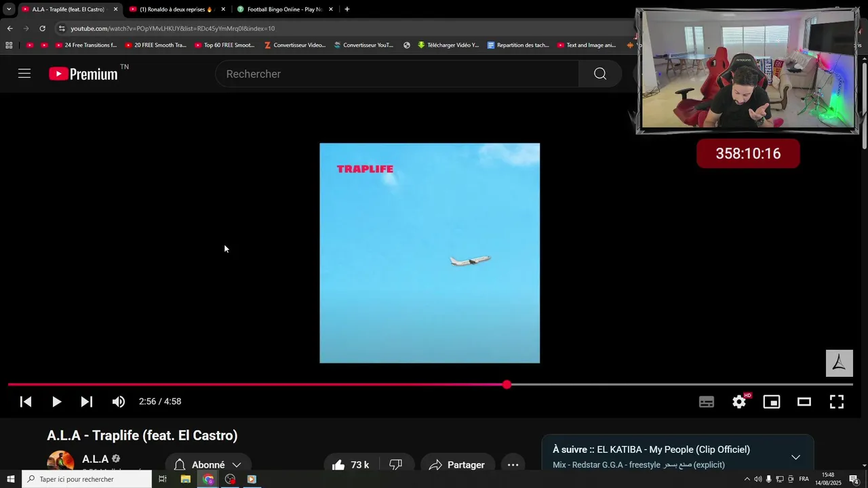Open the Text and Image ani... bookmark
The height and width of the screenshot is (488, 868).
[587, 45]
